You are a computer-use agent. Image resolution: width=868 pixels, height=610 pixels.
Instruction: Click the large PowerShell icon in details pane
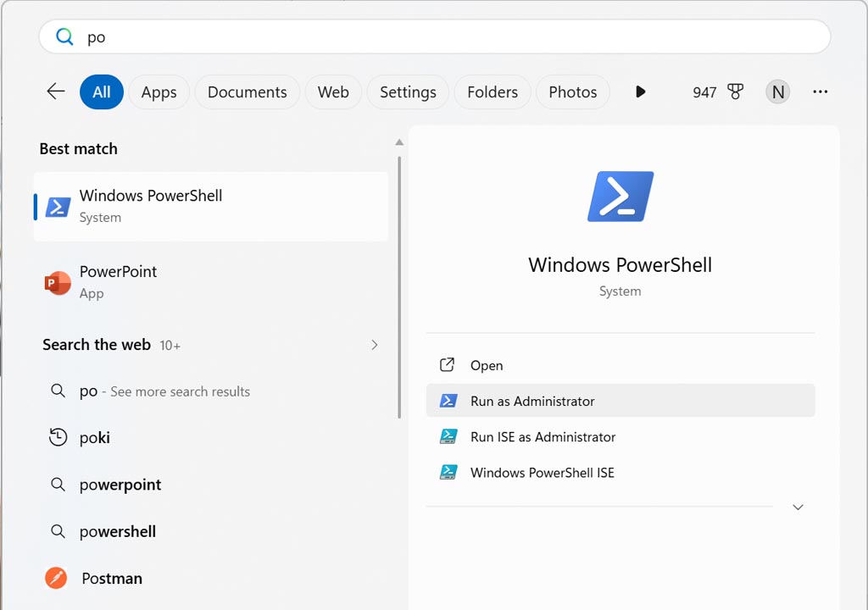620,197
